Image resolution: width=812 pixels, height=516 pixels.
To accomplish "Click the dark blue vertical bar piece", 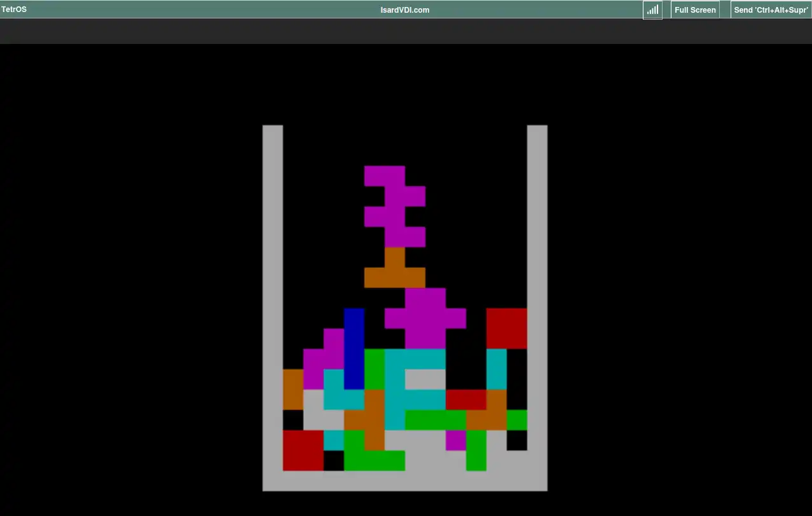I will [x=354, y=349].
